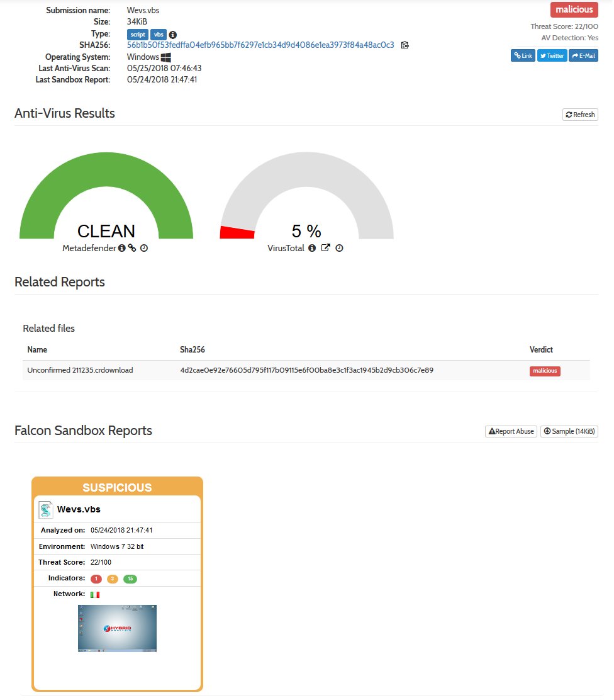This screenshot has width=614, height=700.
Task: Open the Wevs.vbs sandbox report title
Action: [79, 509]
